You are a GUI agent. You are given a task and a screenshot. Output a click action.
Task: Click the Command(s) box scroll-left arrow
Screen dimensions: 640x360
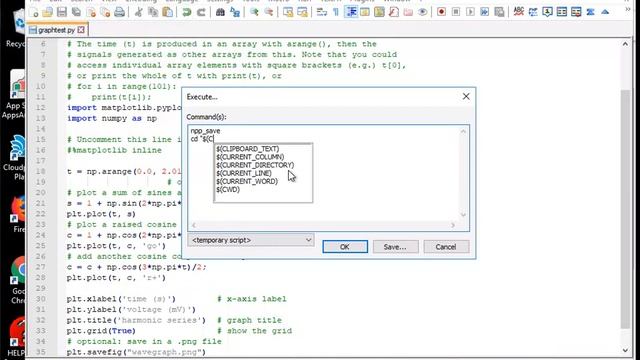pyautogui.click(x=193, y=225)
